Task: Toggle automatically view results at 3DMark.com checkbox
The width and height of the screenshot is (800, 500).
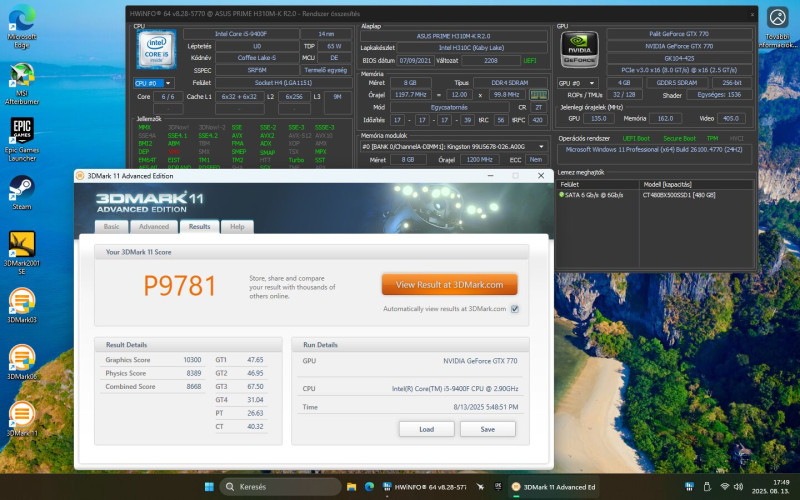Action: [515, 309]
